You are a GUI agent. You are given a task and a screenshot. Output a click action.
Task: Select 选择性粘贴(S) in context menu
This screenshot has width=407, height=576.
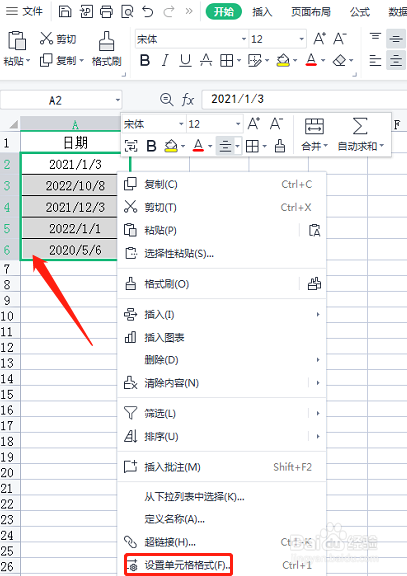[x=221, y=253]
